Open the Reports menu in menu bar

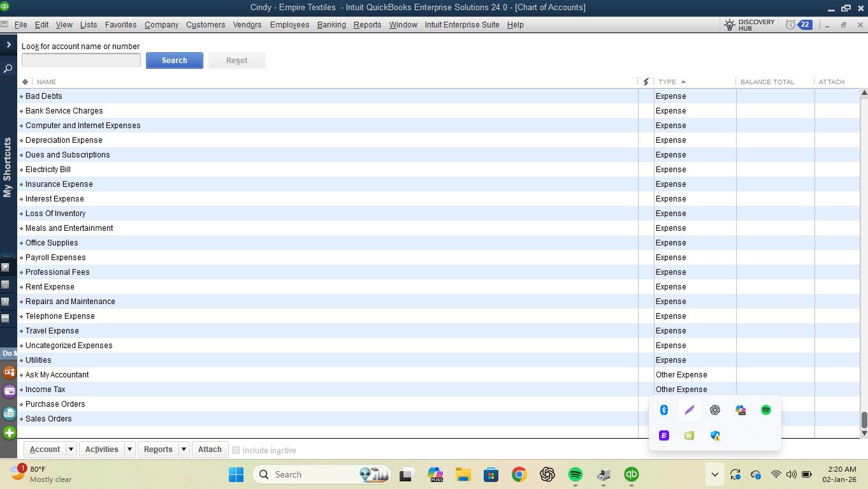tap(367, 25)
